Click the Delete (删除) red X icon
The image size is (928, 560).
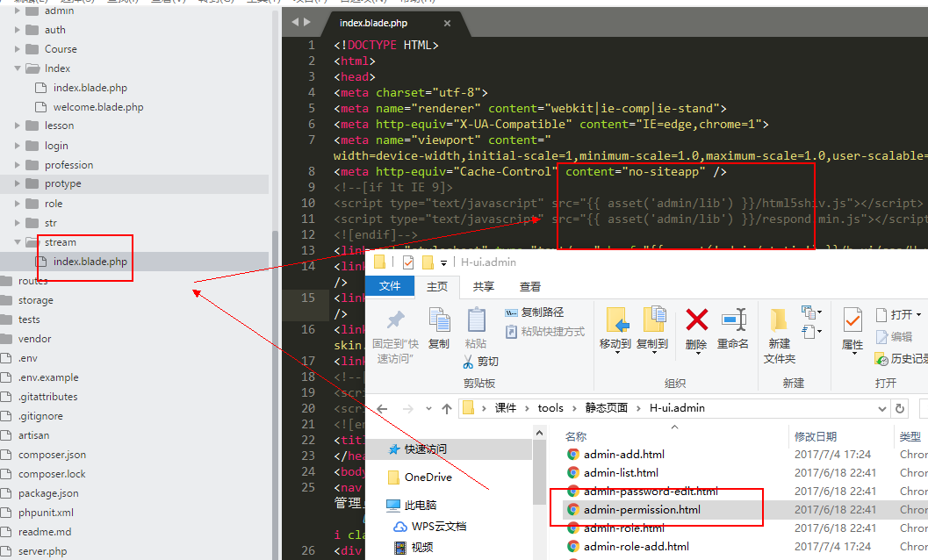click(x=696, y=321)
